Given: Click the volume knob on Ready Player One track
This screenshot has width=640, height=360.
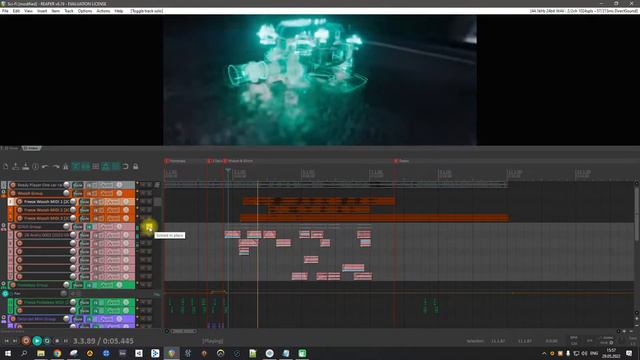Looking at the screenshot, I should [x=67, y=185].
